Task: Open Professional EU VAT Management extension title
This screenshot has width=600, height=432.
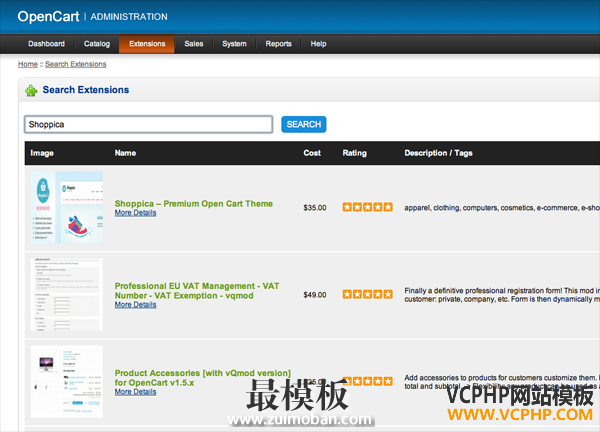Action: point(197,291)
